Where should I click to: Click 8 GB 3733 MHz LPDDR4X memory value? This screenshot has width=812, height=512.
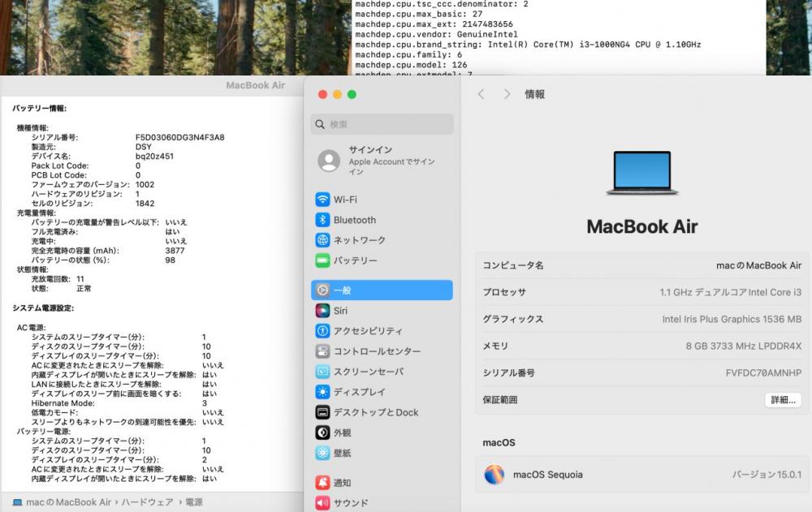point(744,346)
